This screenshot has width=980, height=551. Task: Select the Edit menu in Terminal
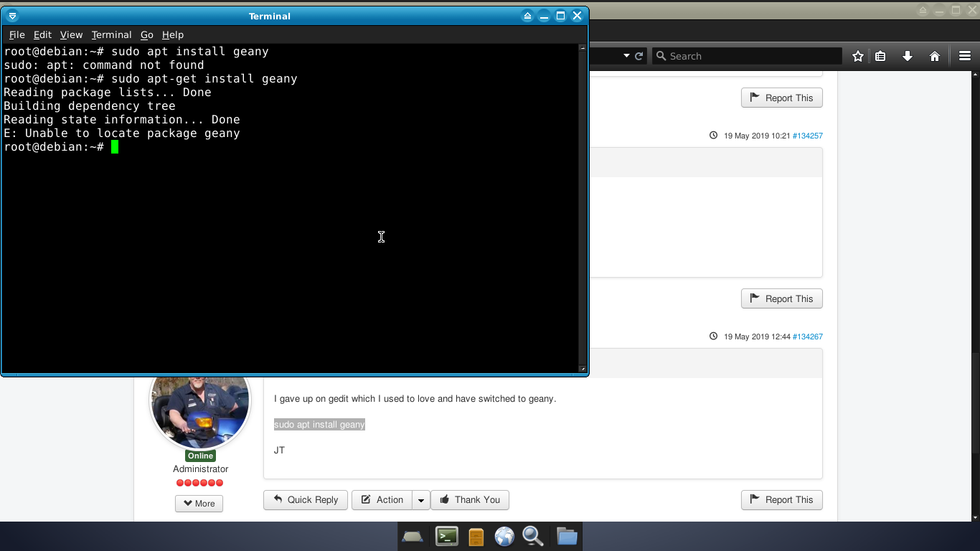pyautogui.click(x=42, y=34)
